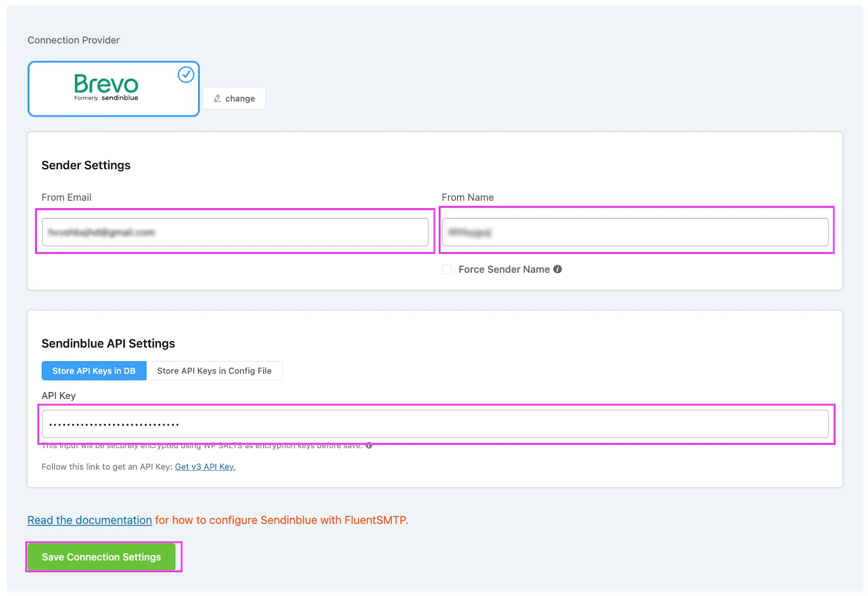
Task: Click the pencil icon beside change
Action: click(218, 98)
